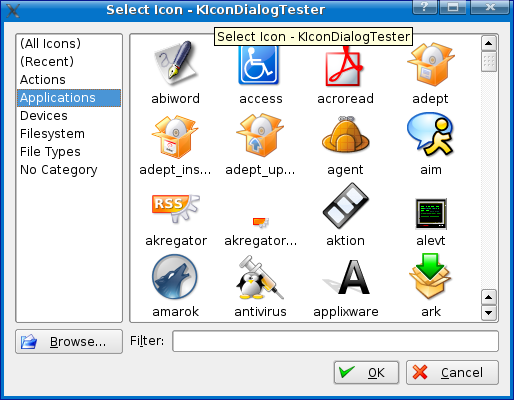Click the scrollbar up arrow at top
The width and height of the screenshot is (514, 400).
coord(489,43)
